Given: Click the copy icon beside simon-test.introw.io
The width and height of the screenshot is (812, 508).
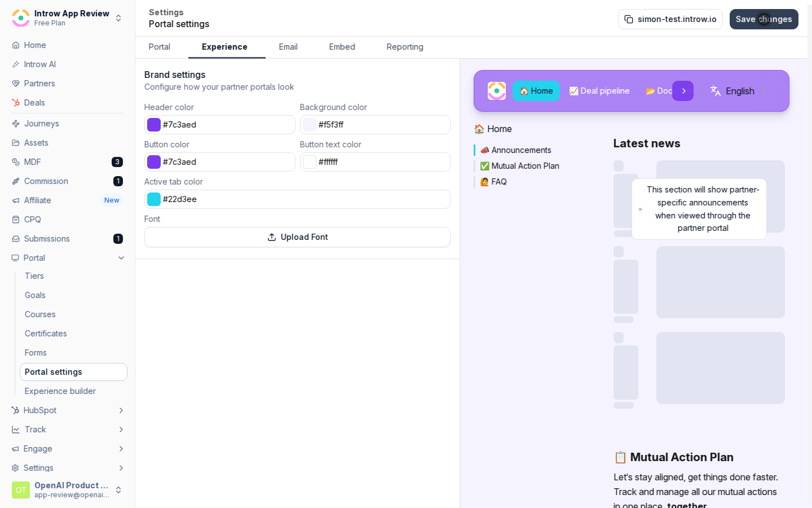Looking at the screenshot, I should [x=629, y=19].
